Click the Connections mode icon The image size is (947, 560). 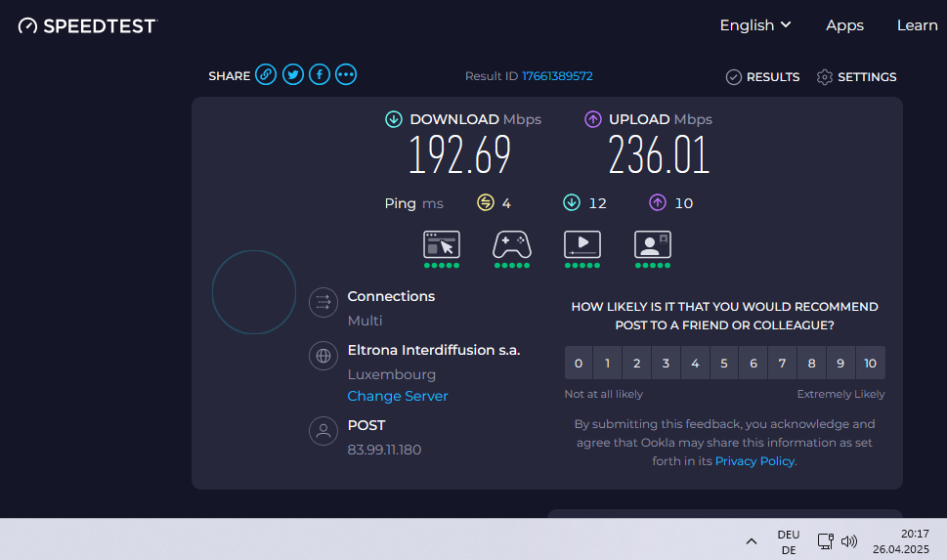323,302
